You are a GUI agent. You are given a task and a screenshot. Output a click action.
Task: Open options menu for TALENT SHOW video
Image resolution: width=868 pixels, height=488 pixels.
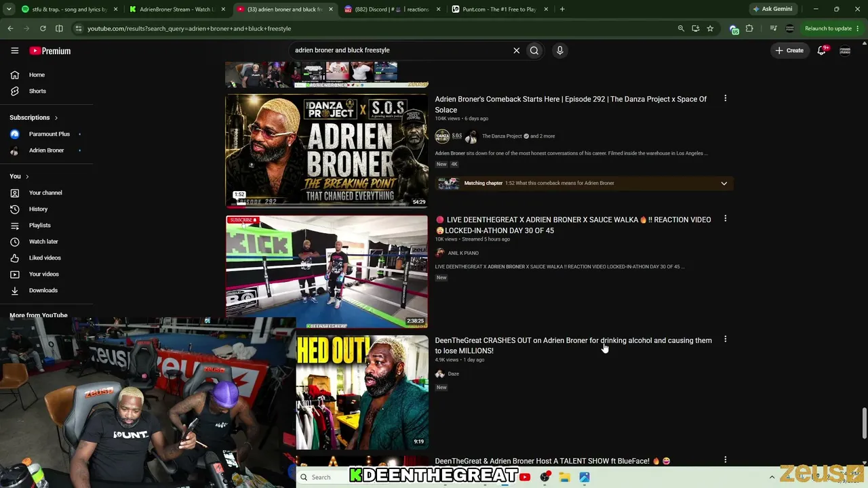(x=725, y=460)
